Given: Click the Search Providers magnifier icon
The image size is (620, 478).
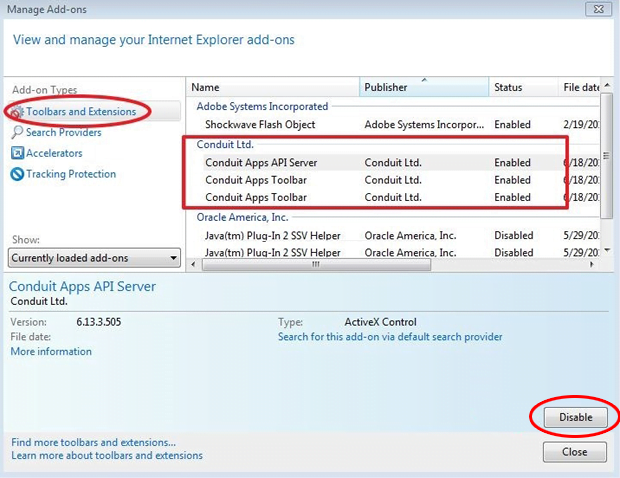Looking at the screenshot, I should [x=17, y=132].
